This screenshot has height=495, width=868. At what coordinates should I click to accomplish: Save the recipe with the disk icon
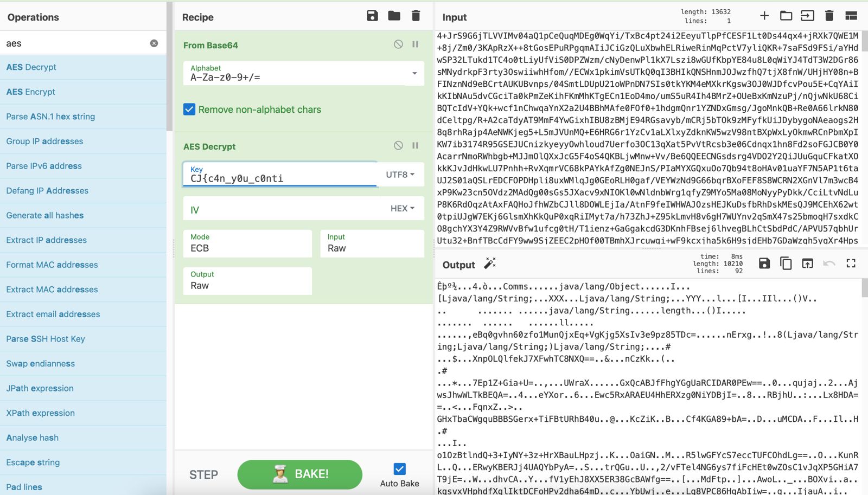[372, 16]
